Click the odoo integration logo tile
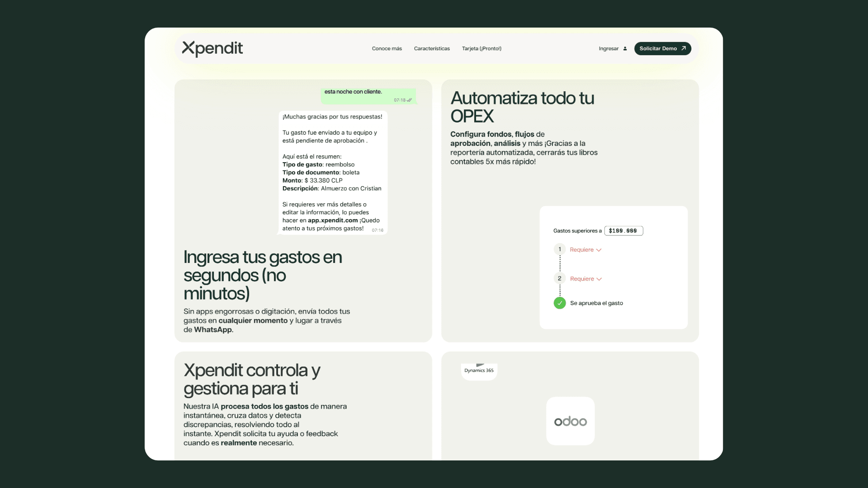 pyautogui.click(x=570, y=421)
